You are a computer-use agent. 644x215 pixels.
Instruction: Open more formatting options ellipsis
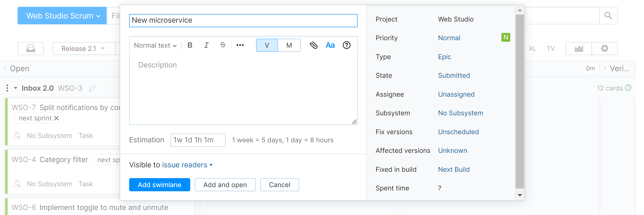(x=240, y=45)
